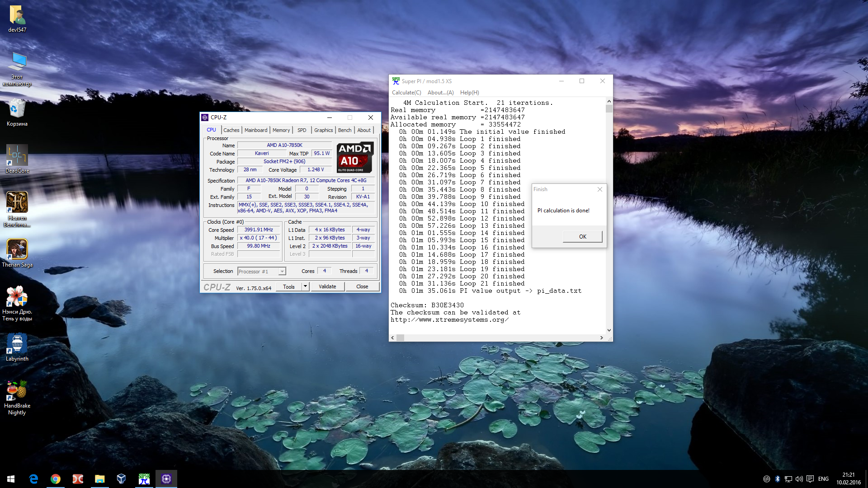Open the Heaven Benchmark desktop icon
Viewport: 868px width, 488px height.
pos(17,202)
